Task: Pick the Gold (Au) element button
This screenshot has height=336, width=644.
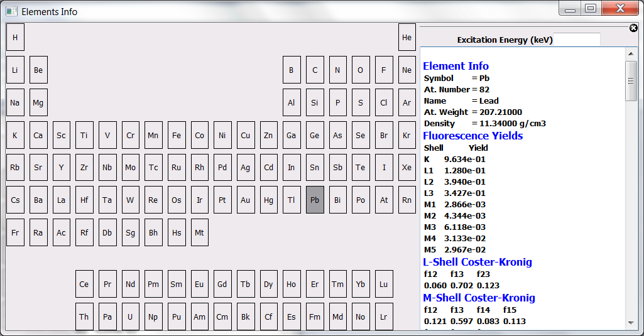Action: 246,200
